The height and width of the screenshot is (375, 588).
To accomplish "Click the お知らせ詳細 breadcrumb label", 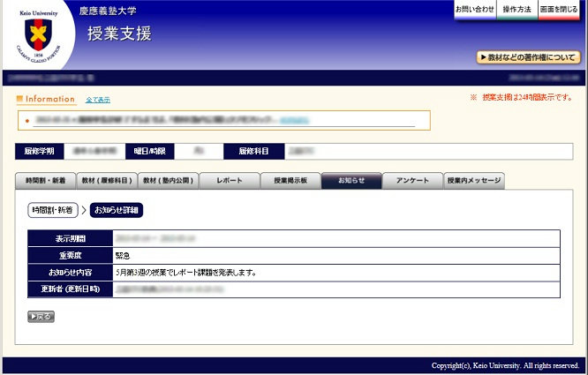I will 117,210.
